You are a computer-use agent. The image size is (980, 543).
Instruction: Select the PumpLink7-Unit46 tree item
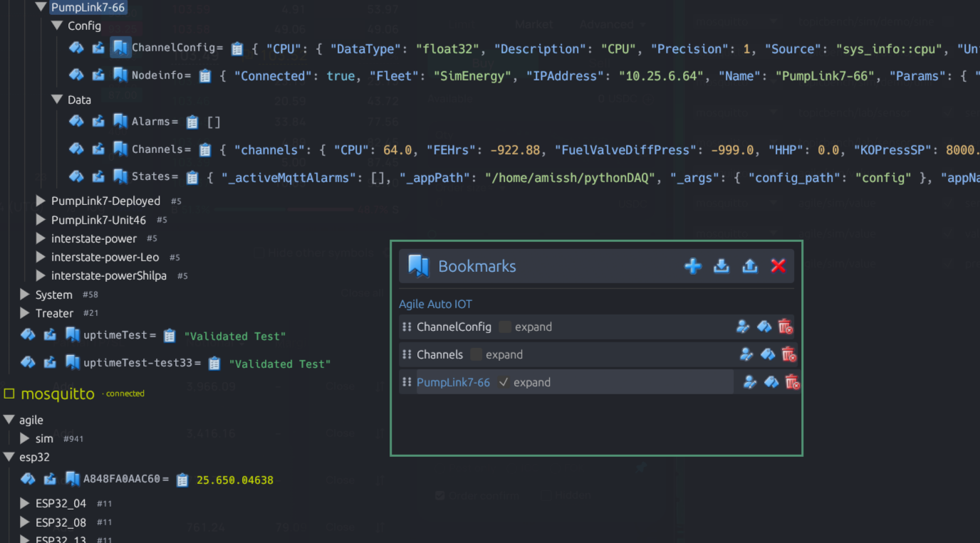point(98,220)
